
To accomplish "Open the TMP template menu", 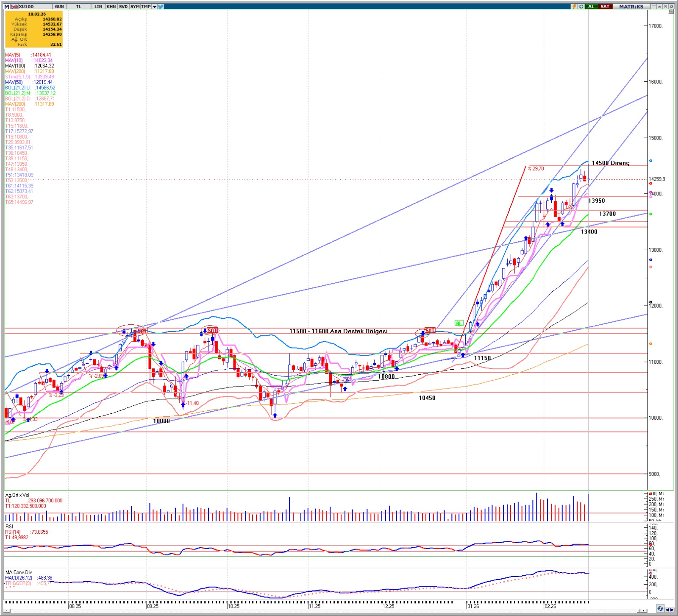I will (x=146, y=6).
